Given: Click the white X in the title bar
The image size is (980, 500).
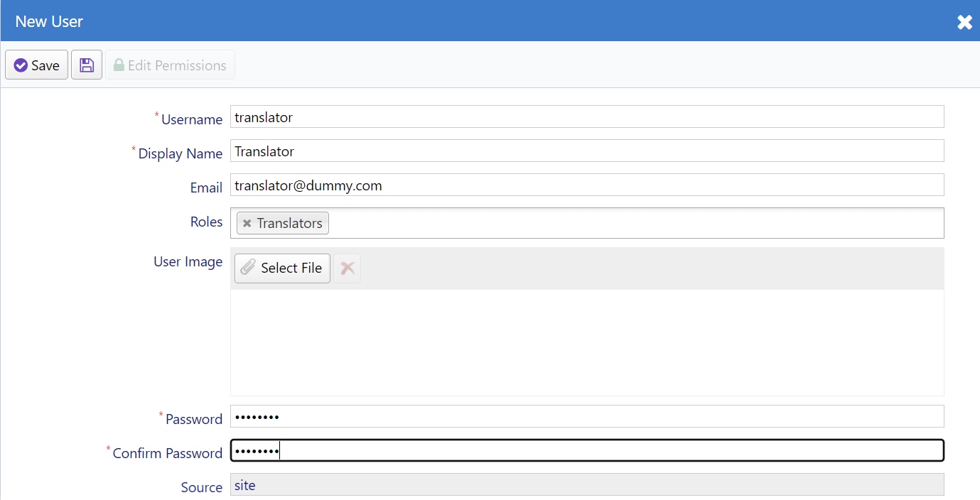Looking at the screenshot, I should click(x=964, y=21).
